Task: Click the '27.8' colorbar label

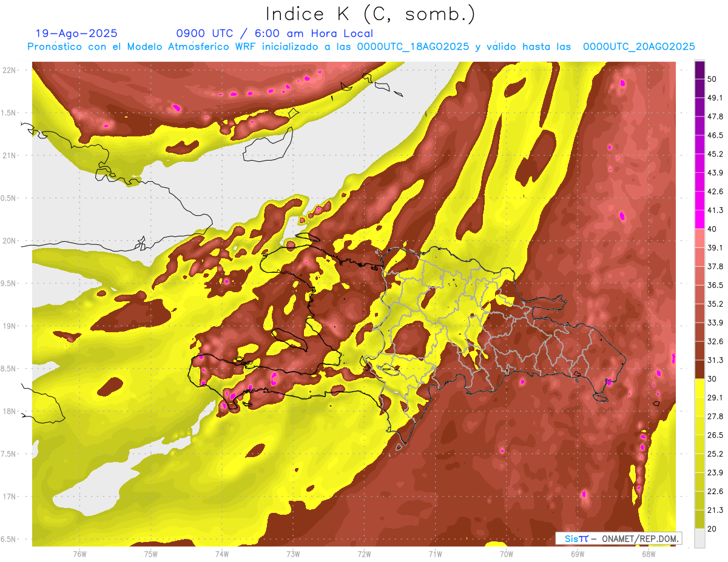Action: 715,416
